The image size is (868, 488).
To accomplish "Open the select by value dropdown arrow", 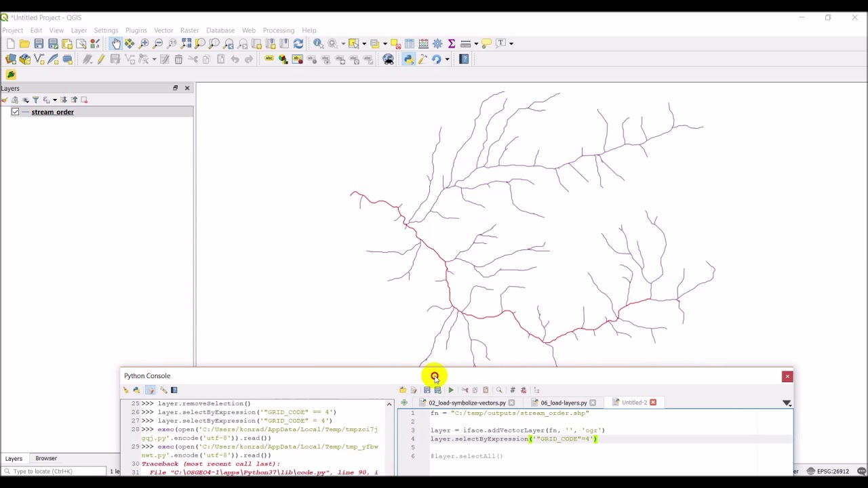I will coord(384,43).
